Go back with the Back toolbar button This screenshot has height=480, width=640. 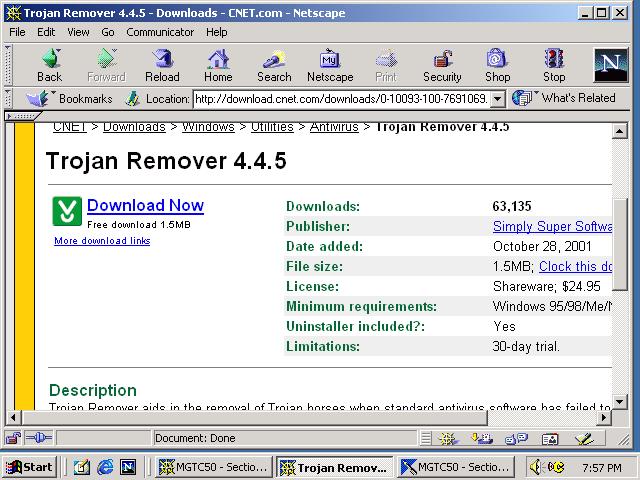click(x=50, y=65)
